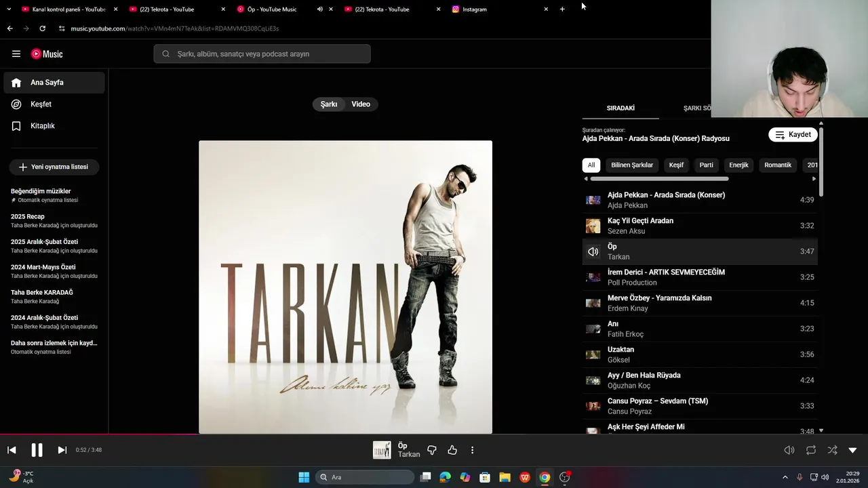Switch to Şarkı mode
Screen dimensions: 868x488
329,104
